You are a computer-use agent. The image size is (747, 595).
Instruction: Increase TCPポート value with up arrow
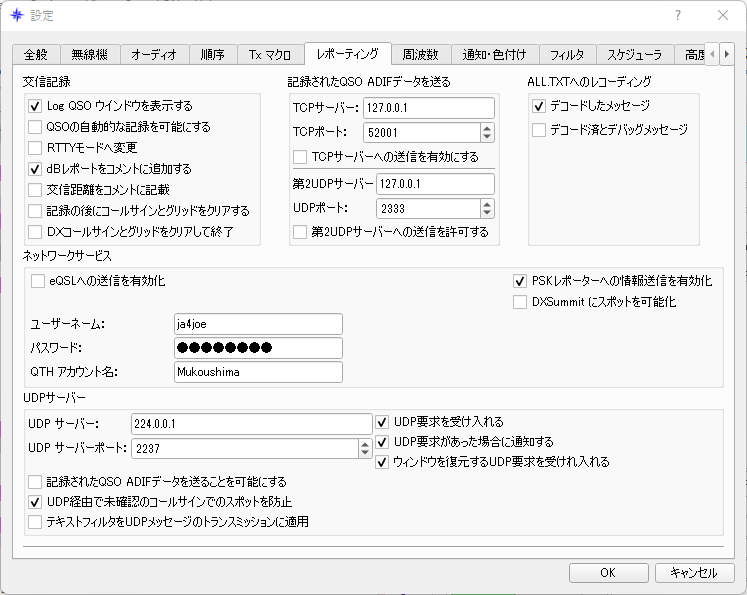coord(487,128)
